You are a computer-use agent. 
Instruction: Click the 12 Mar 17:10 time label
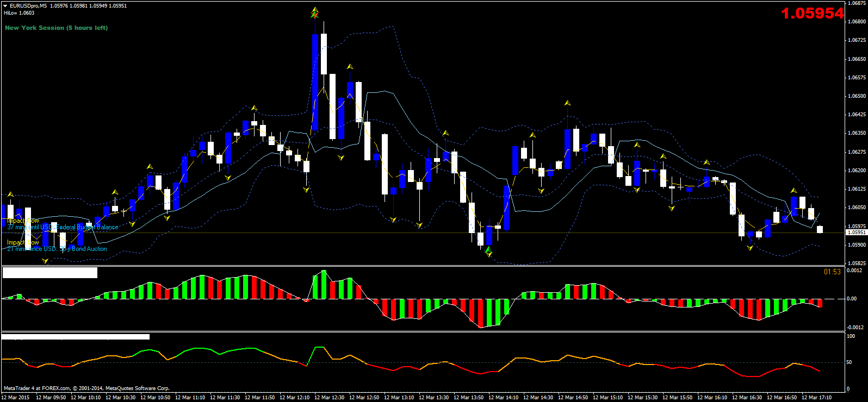tap(816, 398)
